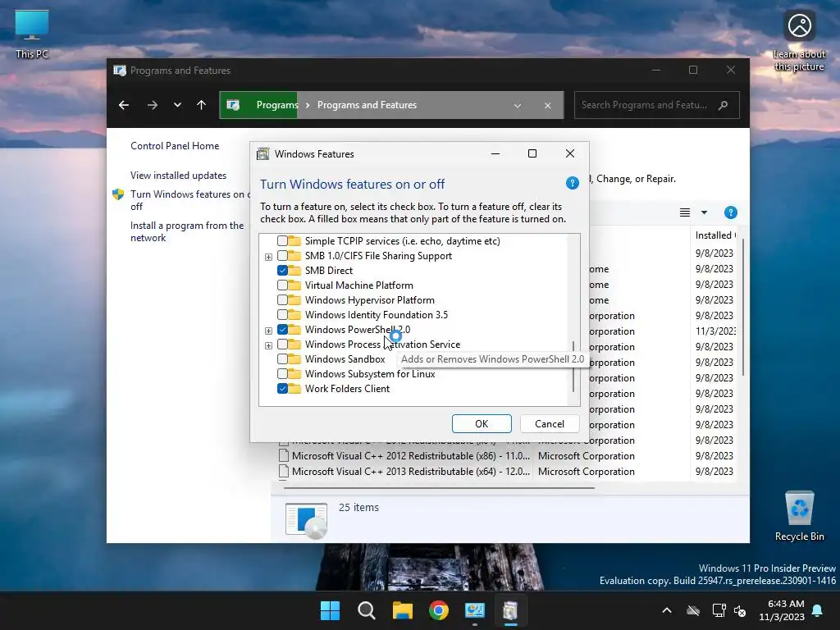840x630 pixels.
Task: Uncheck Windows PowerShell 2.0
Action: point(282,330)
